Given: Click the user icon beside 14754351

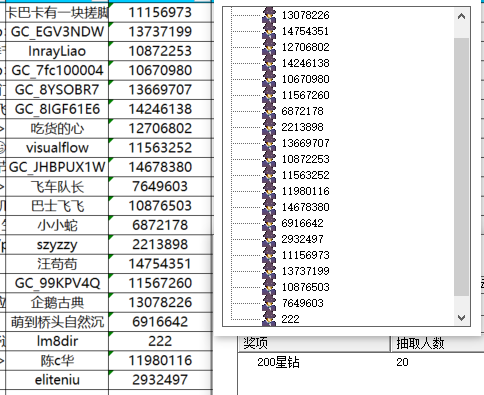Looking at the screenshot, I should coord(269,31).
